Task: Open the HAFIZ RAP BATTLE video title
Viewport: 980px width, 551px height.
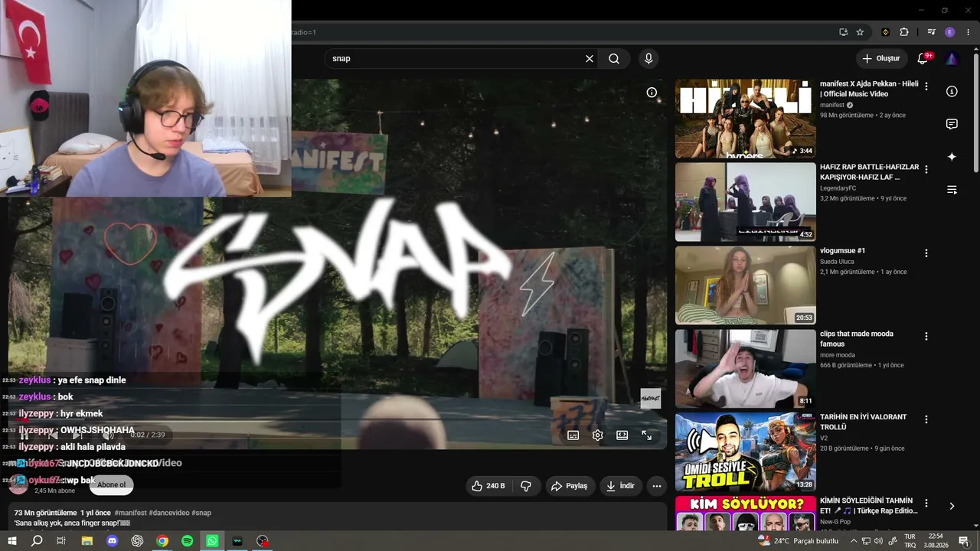Action: click(869, 172)
